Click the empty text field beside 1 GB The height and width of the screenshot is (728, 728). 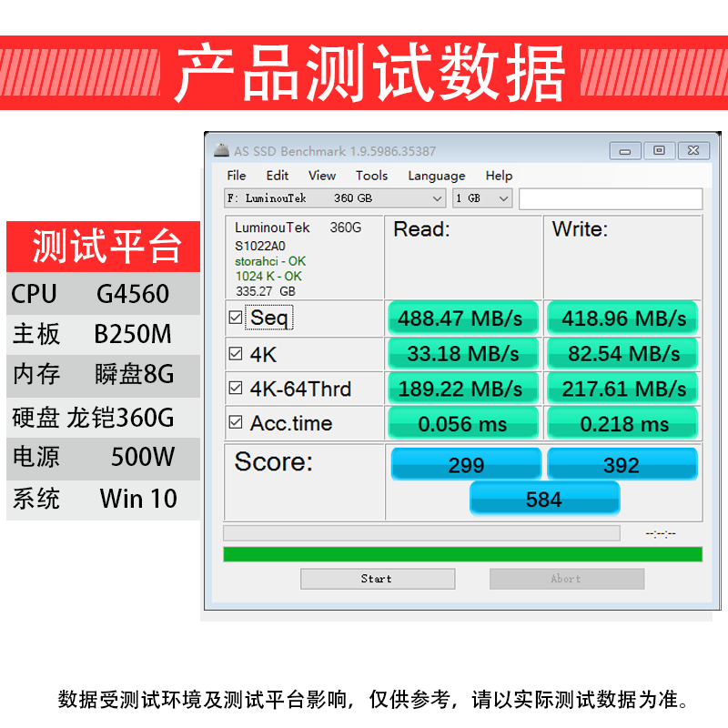click(611, 198)
